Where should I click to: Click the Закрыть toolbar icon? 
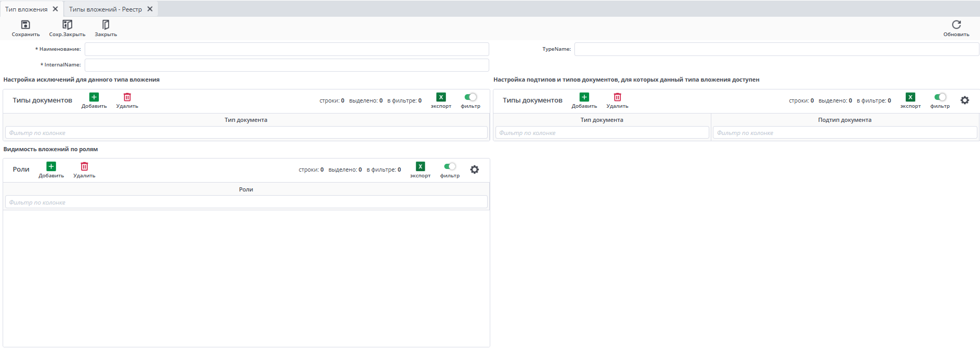coord(106,25)
